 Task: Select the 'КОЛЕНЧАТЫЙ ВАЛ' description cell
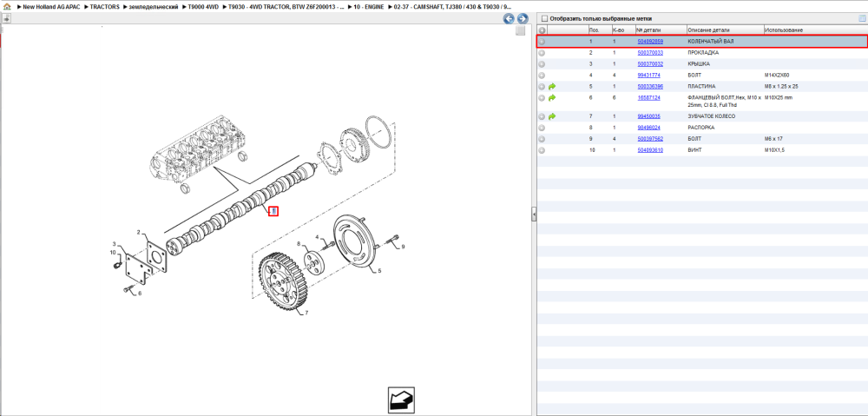[x=710, y=42]
